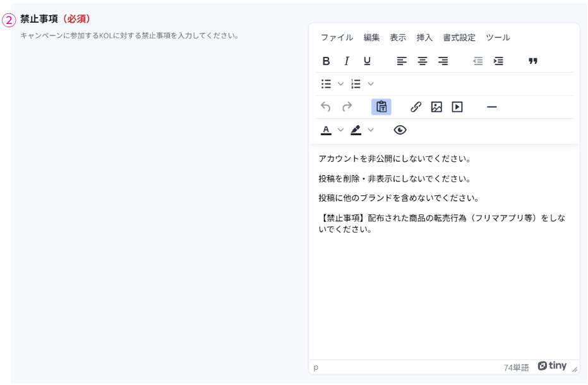Open the ファイル menu

pyautogui.click(x=337, y=37)
